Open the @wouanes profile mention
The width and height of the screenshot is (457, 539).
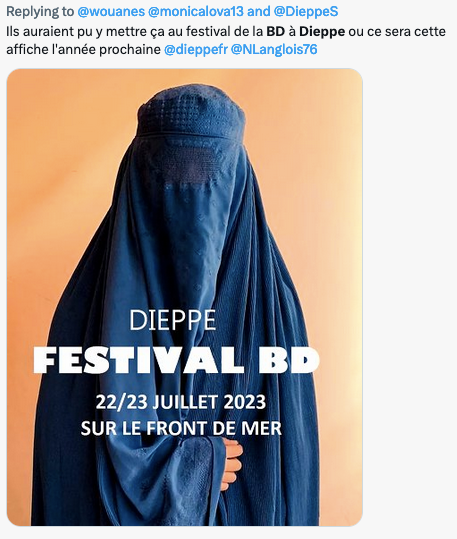(x=111, y=12)
